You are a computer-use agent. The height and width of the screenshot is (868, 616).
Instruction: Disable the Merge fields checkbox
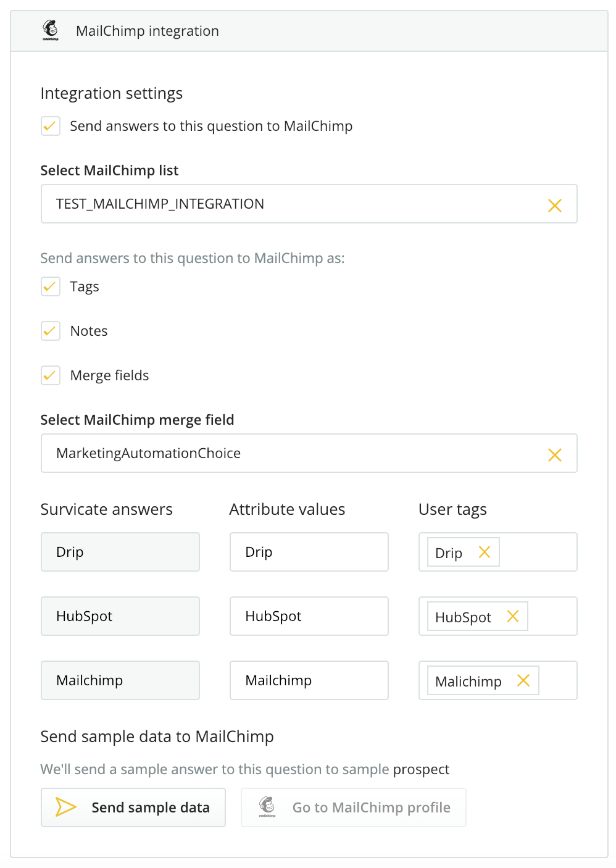tap(51, 375)
